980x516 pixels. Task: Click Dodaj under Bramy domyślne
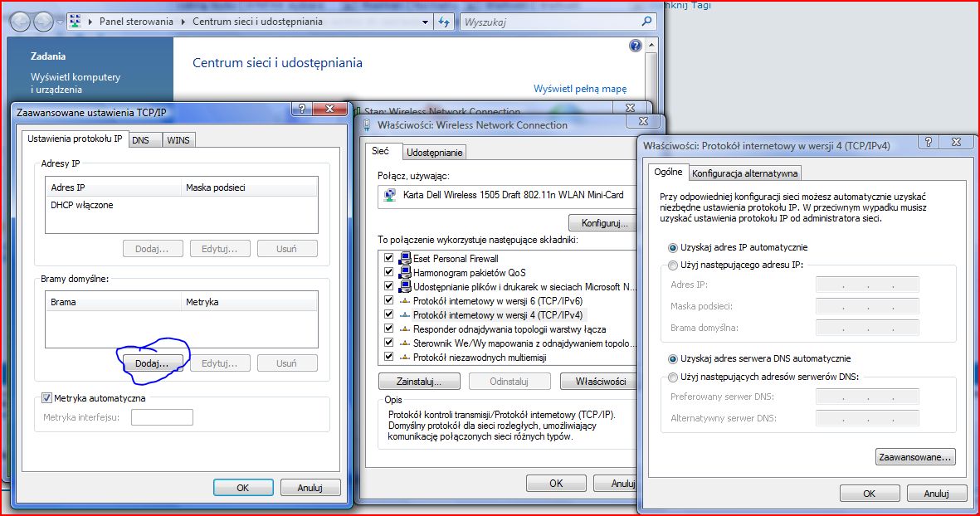(152, 363)
